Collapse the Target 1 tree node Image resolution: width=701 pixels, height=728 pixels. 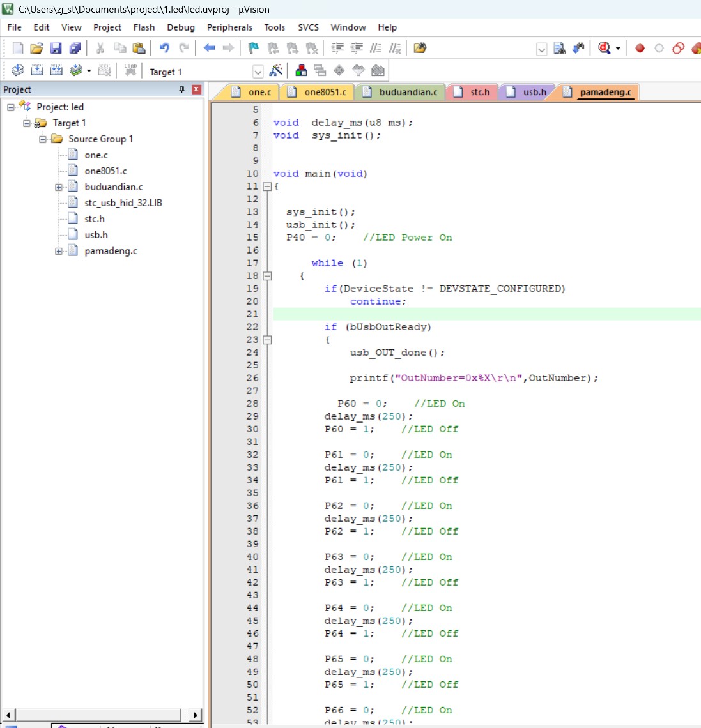pyautogui.click(x=26, y=123)
